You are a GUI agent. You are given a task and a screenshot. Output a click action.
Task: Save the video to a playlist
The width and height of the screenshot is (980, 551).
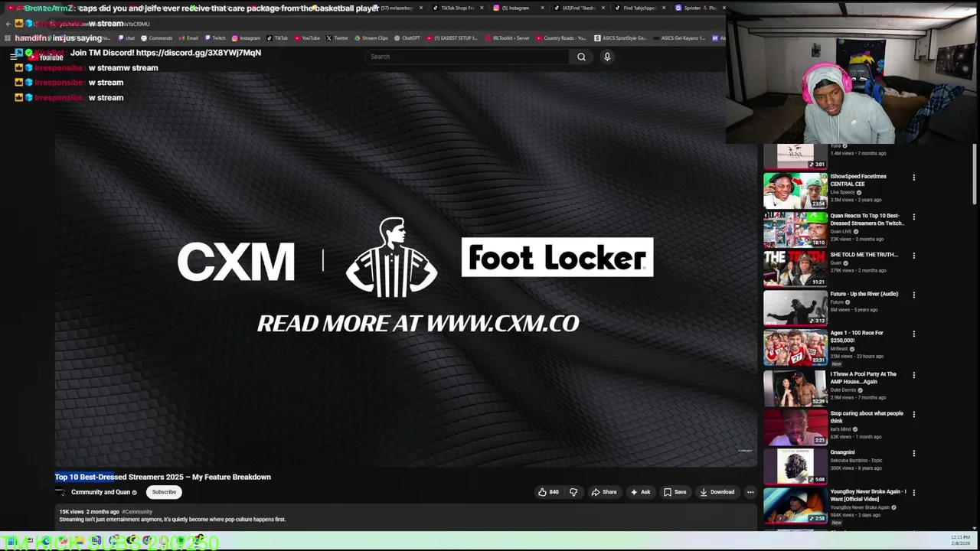click(675, 492)
